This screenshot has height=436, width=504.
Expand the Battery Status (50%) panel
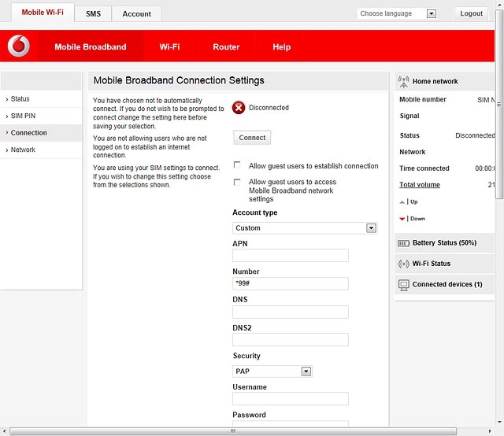[x=444, y=243]
